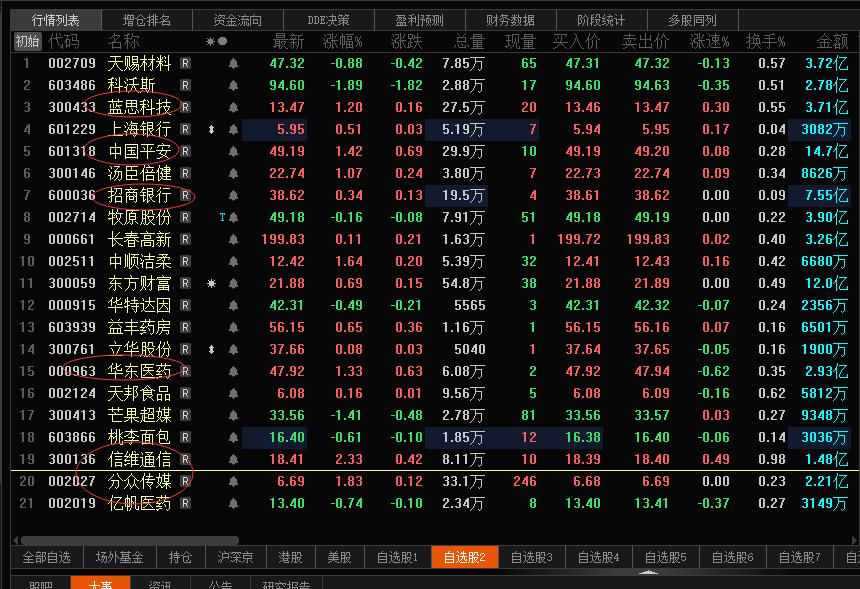This screenshot has height=589, width=860.
Task: Select the stock name 信维通信
Action: [139, 459]
